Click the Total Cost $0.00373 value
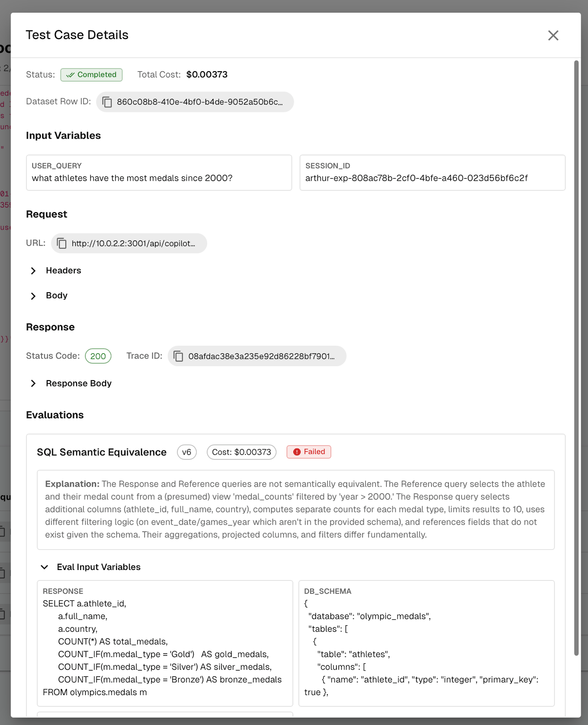The width and height of the screenshot is (588, 725). tap(207, 74)
